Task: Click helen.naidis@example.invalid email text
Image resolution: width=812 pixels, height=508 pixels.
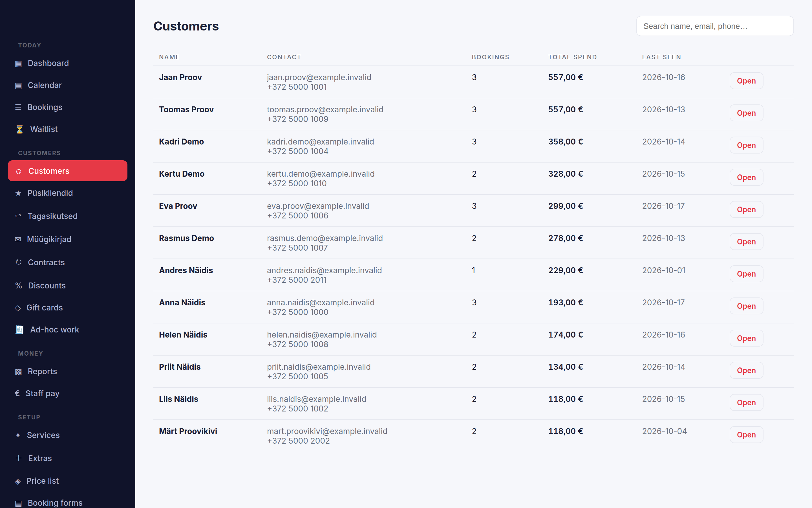Action: pos(321,335)
